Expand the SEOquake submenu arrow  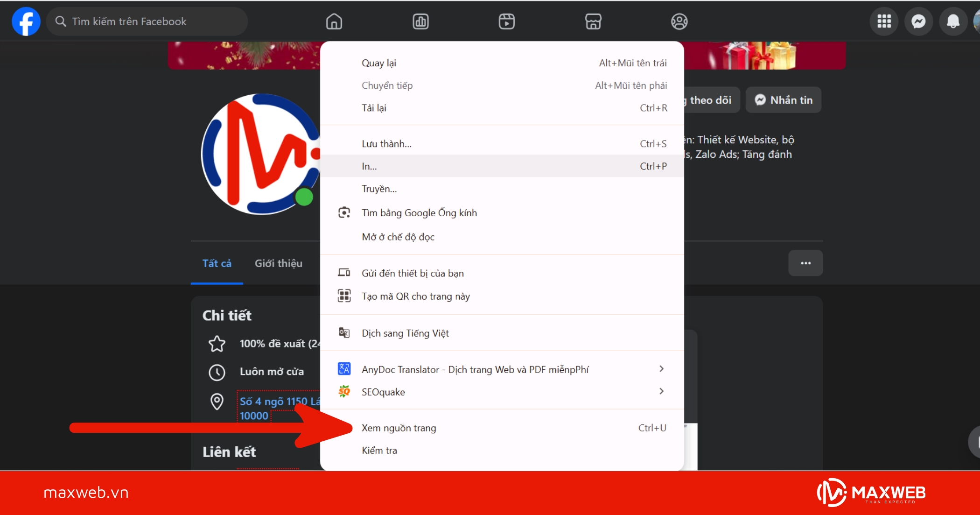[x=661, y=391]
